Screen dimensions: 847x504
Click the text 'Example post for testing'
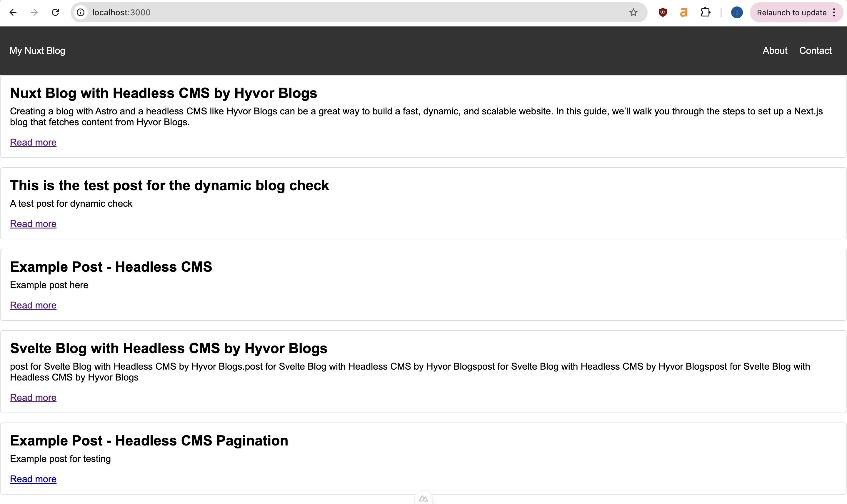click(x=61, y=459)
